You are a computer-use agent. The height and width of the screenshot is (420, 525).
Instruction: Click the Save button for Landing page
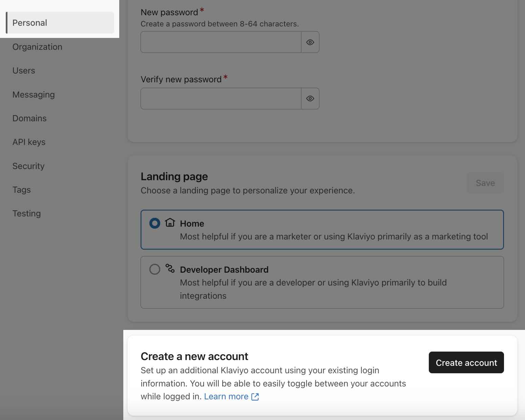click(x=485, y=183)
